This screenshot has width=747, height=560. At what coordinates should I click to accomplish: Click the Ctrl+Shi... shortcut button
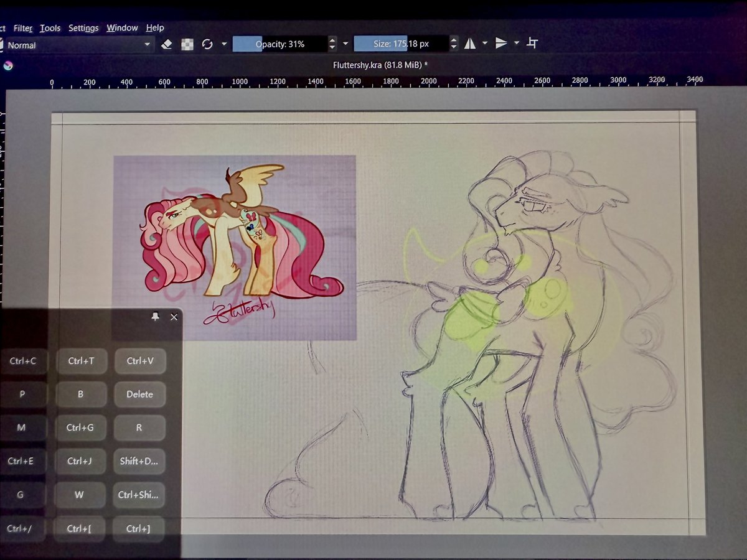click(138, 495)
